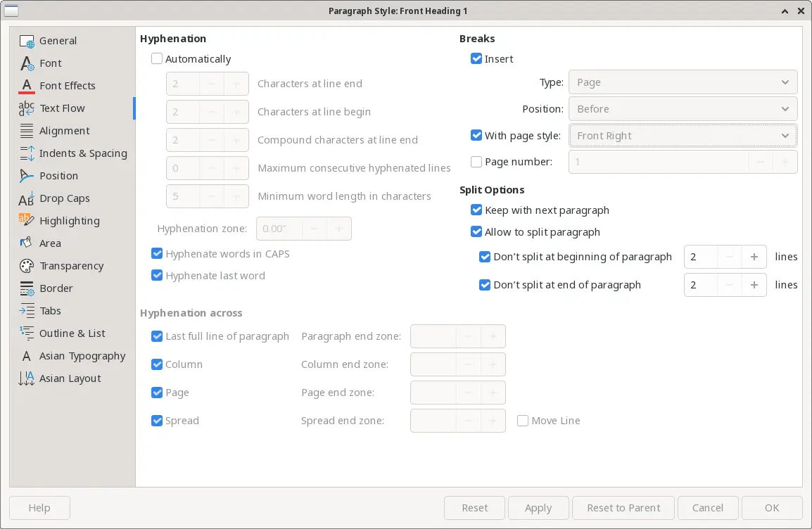Image resolution: width=812 pixels, height=529 pixels.
Task: Uncheck the Page hyphenation checkbox
Action: point(157,393)
